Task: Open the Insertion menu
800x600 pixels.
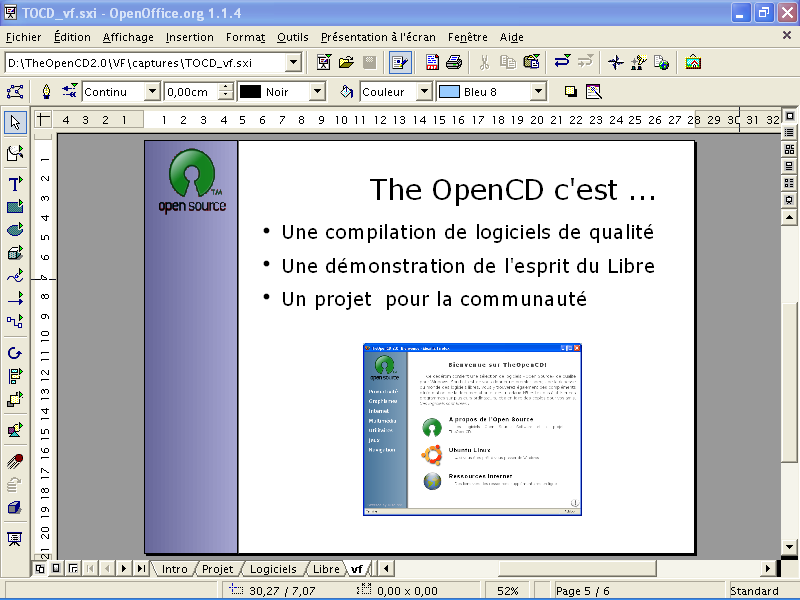Action: click(190, 37)
